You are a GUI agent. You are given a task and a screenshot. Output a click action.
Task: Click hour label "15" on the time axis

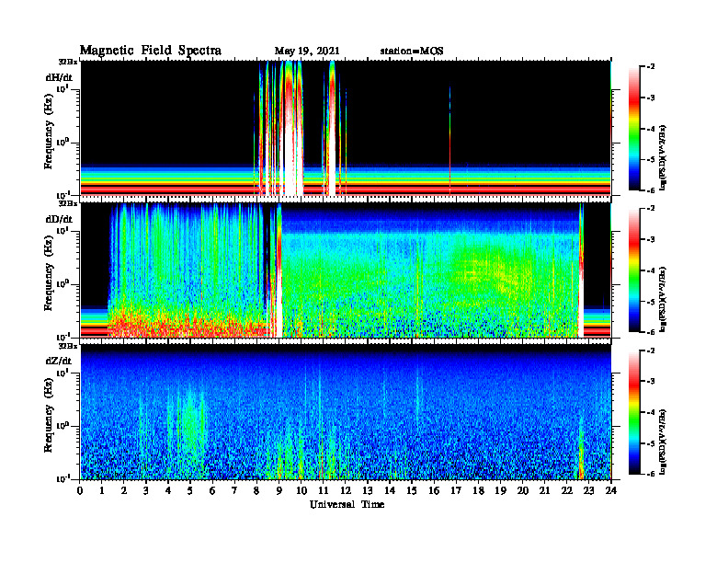point(412,491)
